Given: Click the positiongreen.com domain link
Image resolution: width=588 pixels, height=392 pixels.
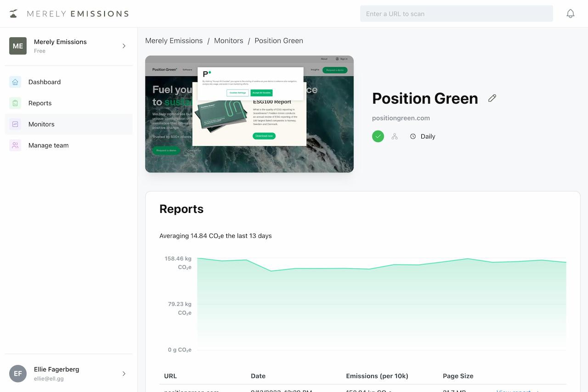Looking at the screenshot, I should tap(401, 118).
